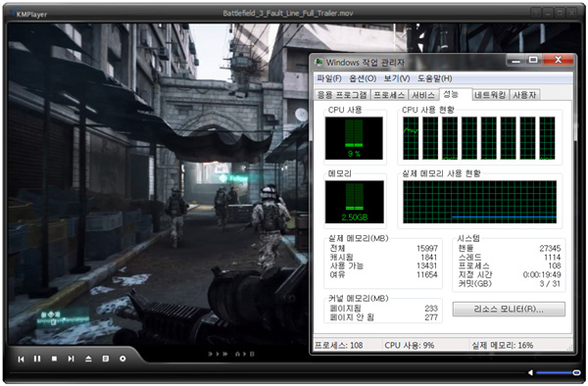
Task: Mute audio via the speaker icon
Action: click(530, 372)
